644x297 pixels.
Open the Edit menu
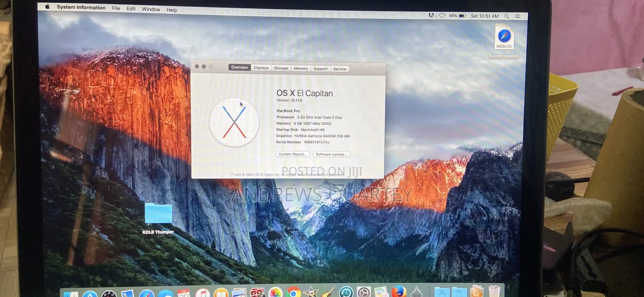tap(131, 8)
